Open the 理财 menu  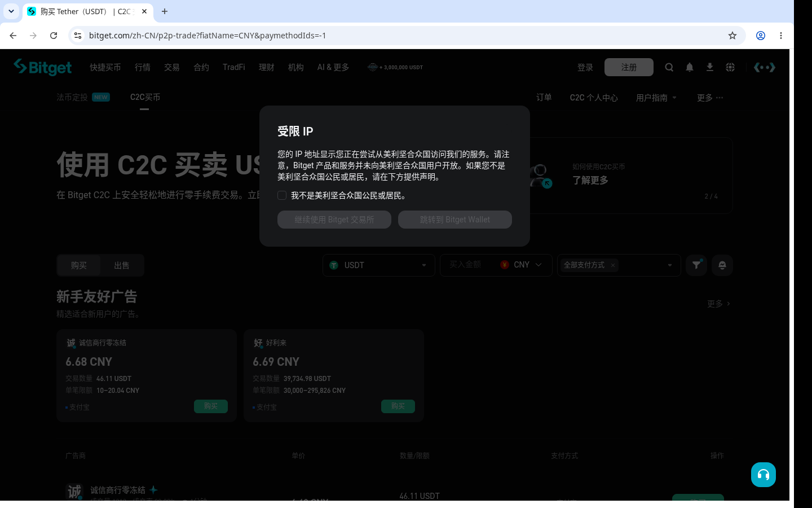tap(267, 67)
